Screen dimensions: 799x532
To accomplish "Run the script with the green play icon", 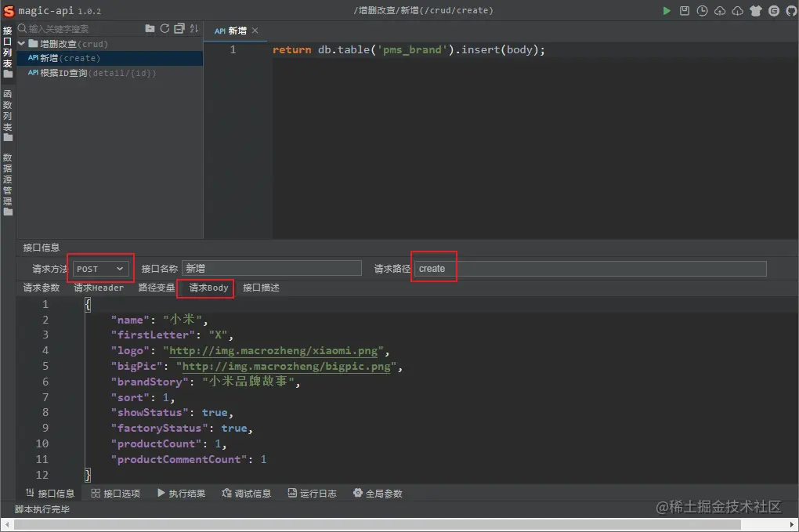I will click(x=666, y=11).
